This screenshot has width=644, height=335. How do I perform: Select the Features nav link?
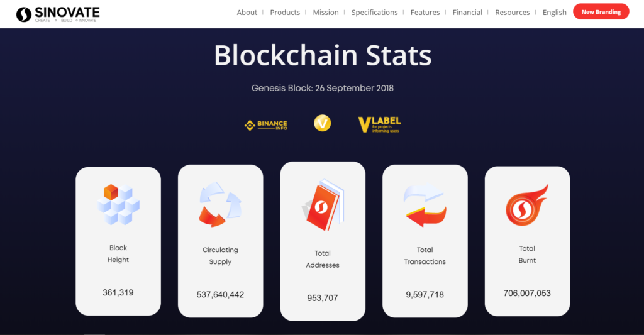[x=425, y=13]
